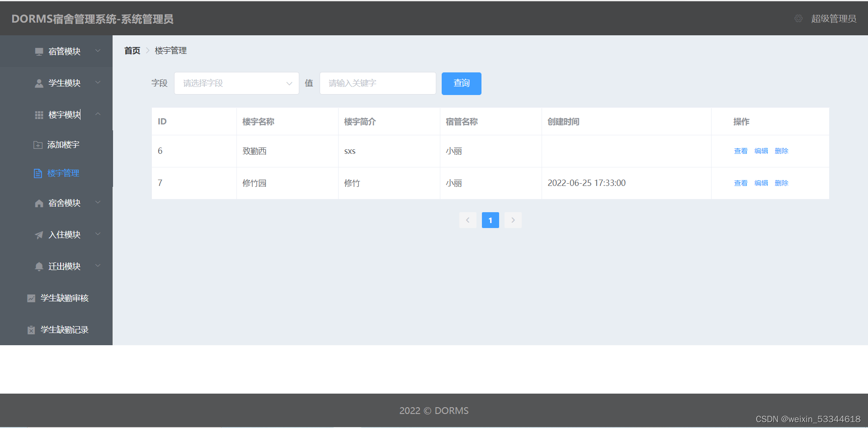This screenshot has width=868, height=428.
Task: Click the gear icon beside 超级管理员
Action: click(799, 19)
